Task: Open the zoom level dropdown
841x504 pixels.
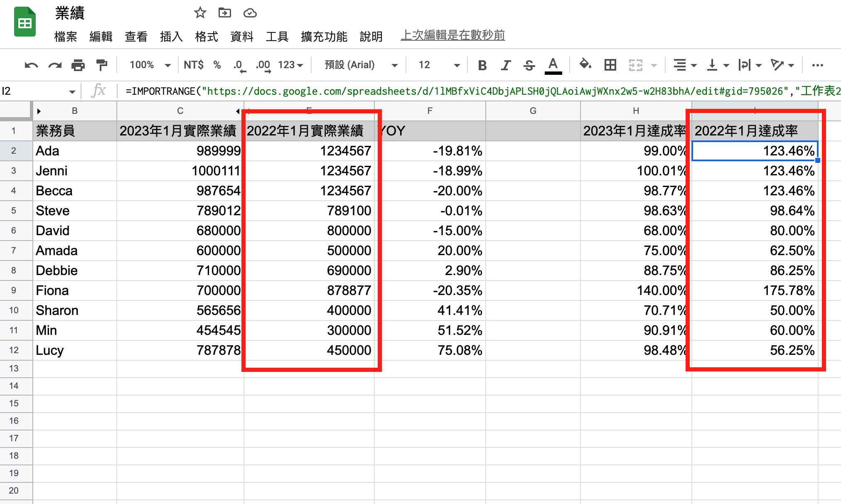Action: tap(149, 65)
